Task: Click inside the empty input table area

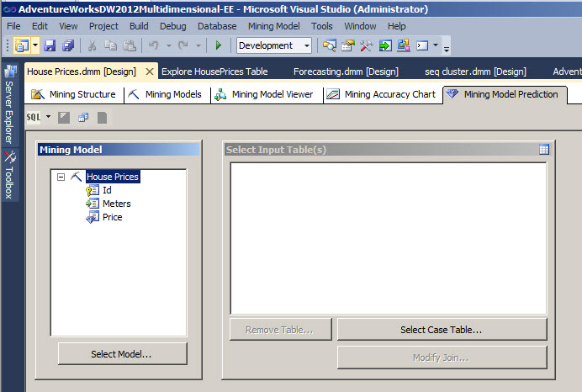Action: [x=389, y=238]
